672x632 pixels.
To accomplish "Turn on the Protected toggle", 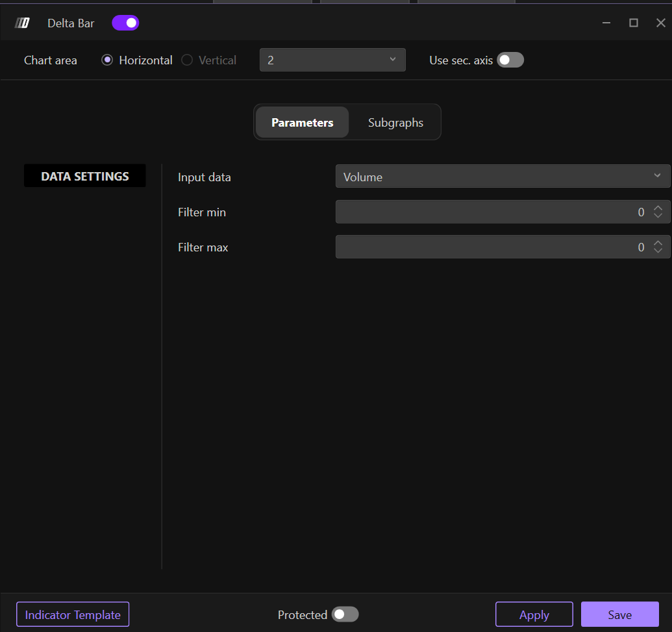I will [345, 614].
